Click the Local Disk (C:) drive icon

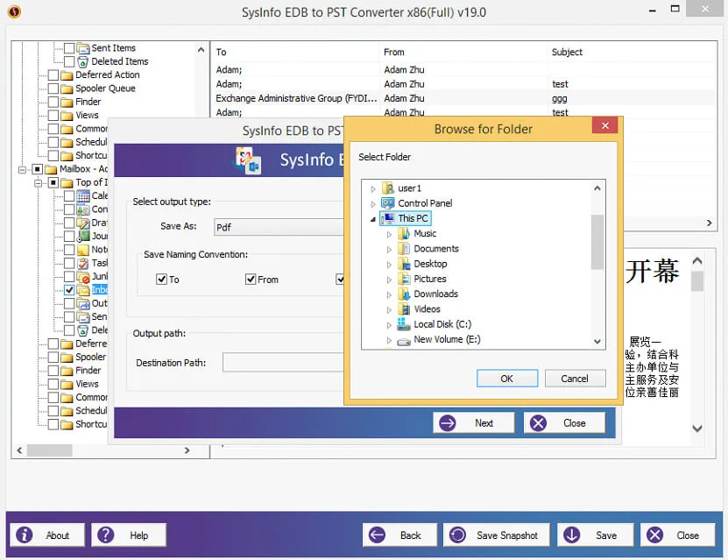(404, 324)
